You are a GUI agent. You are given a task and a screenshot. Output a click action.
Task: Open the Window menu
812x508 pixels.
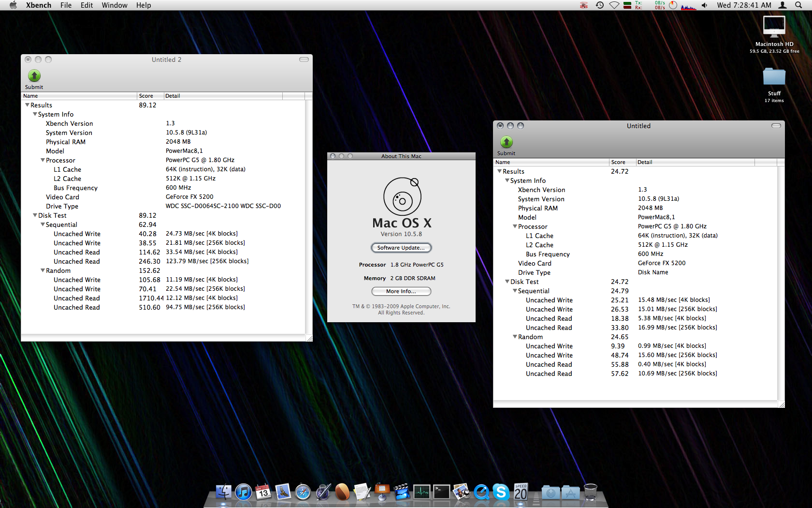click(115, 5)
